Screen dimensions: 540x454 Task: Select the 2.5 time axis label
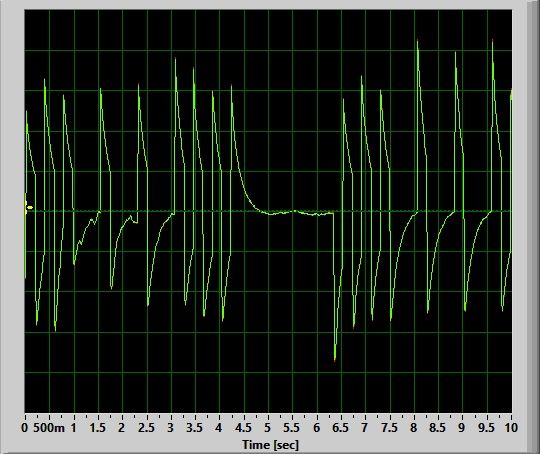146,428
